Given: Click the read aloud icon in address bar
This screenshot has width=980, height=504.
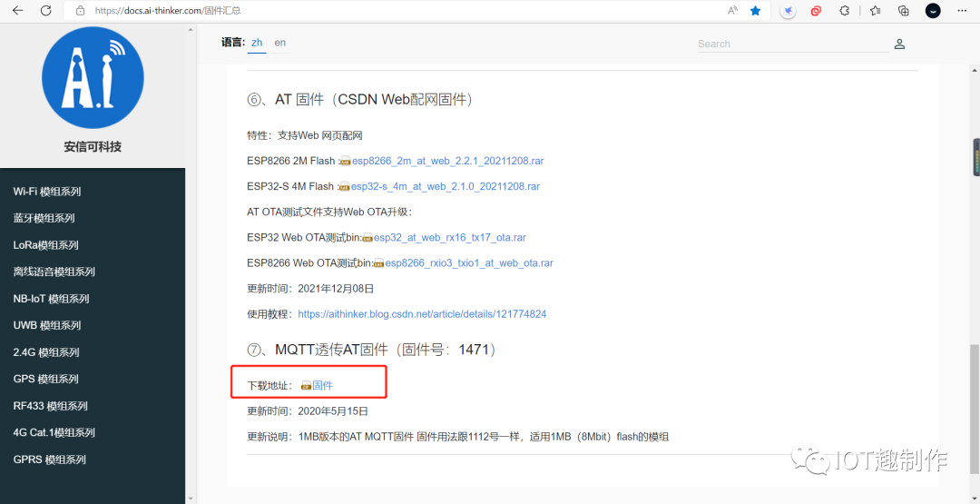Looking at the screenshot, I should click(x=732, y=11).
